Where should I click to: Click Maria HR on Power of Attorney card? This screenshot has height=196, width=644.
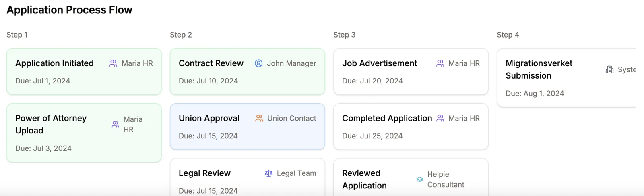click(133, 125)
